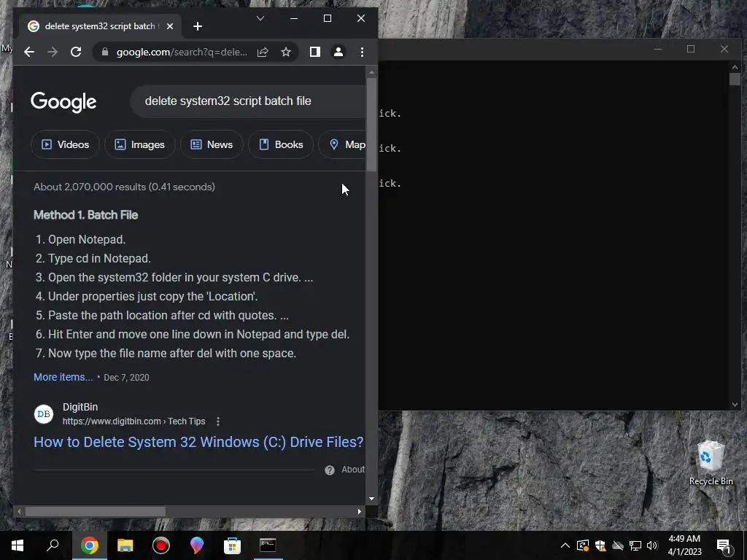Open red record app on taskbar
The image size is (747, 560).
pyautogui.click(x=161, y=545)
